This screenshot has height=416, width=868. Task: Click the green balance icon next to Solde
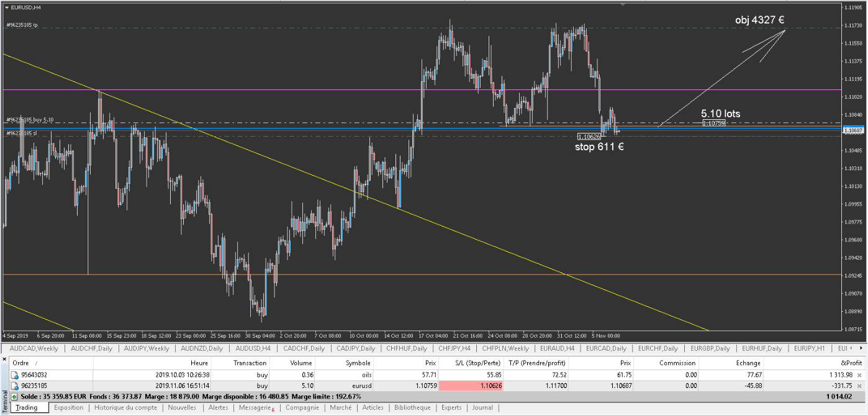[14, 396]
